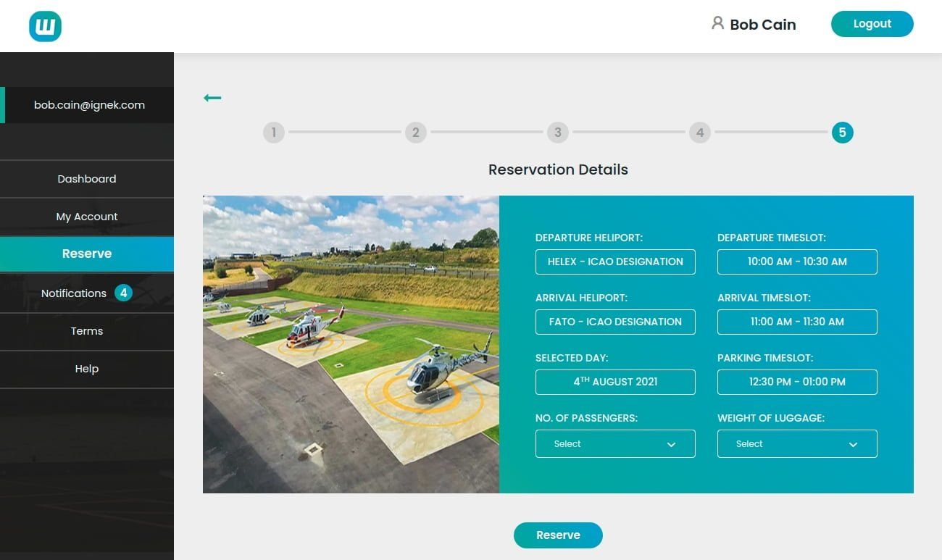Open Terms from the sidebar navigation
Viewport: 942px width, 560px height.
(87, 331)
